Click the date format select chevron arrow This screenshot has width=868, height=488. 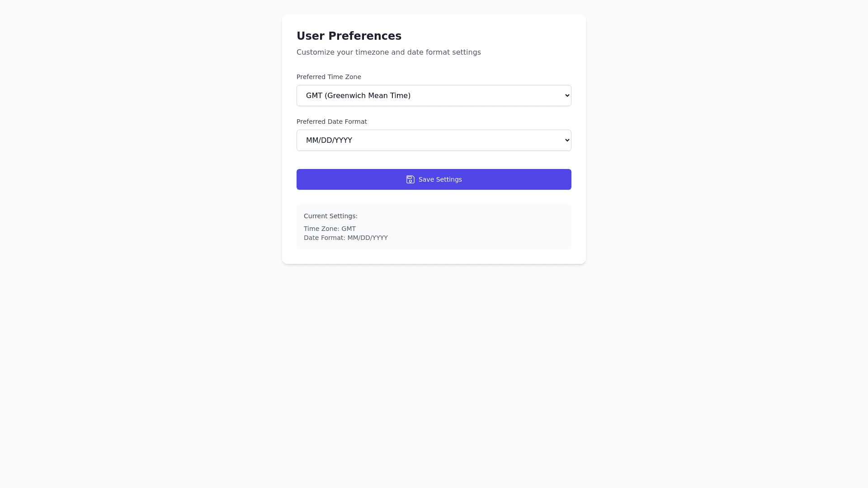pos(567,140)
